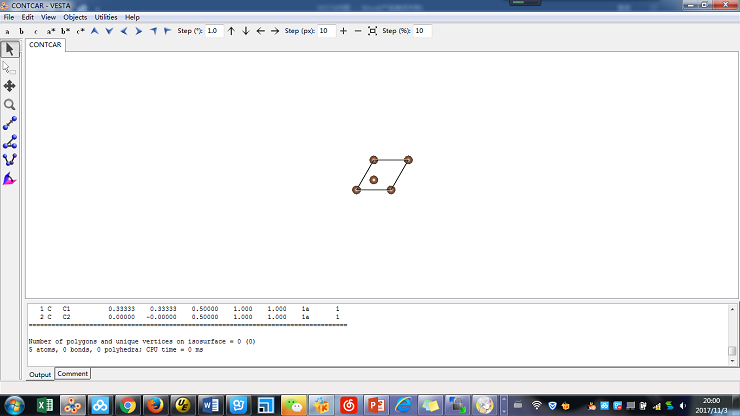740x416 pixels.
Task: Select the Translate move tool
Action: pos(10,86)
